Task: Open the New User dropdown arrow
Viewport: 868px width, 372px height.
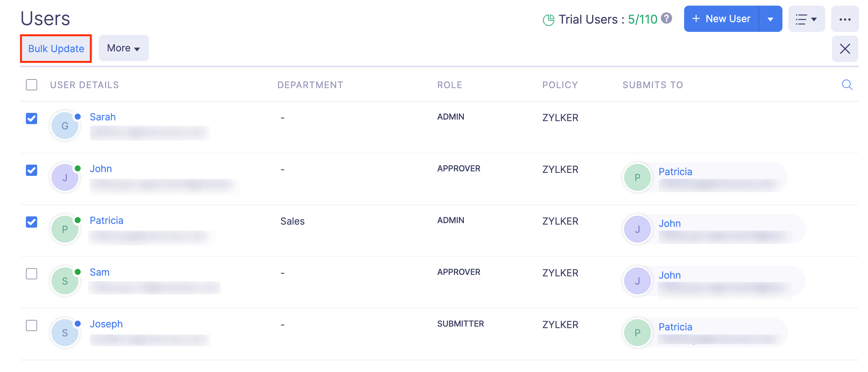Action: [770, 19]
